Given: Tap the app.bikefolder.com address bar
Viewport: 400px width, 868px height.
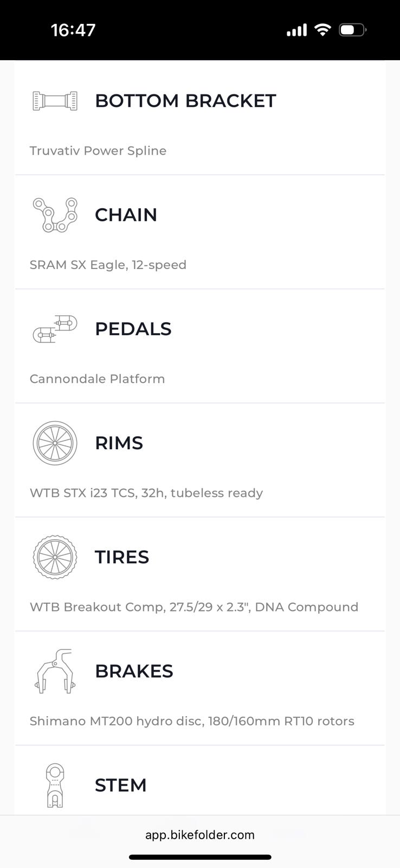Looking at the screenshot, I should click(x=200, y=835).
